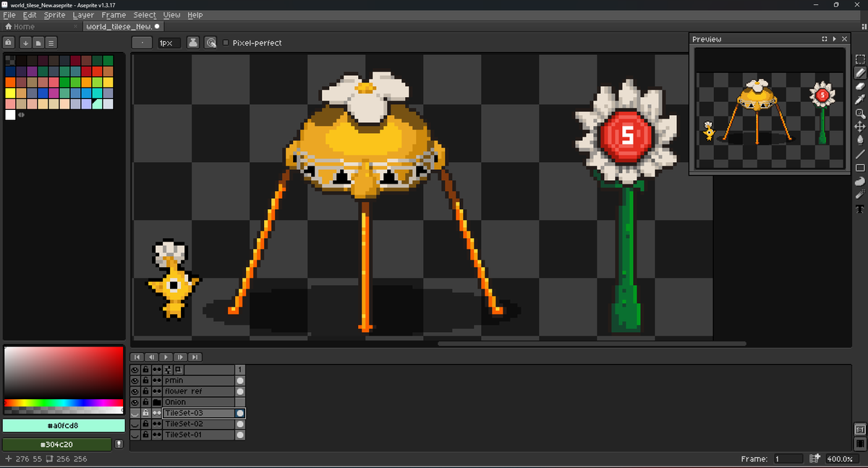The height and width of the screenshot is (468, 868).
Task: Open the Frame menu
Action: pos(114,14)
